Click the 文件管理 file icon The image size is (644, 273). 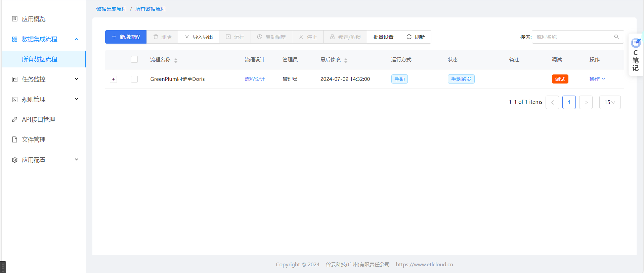pyautogui.click(x=15, y=140)
